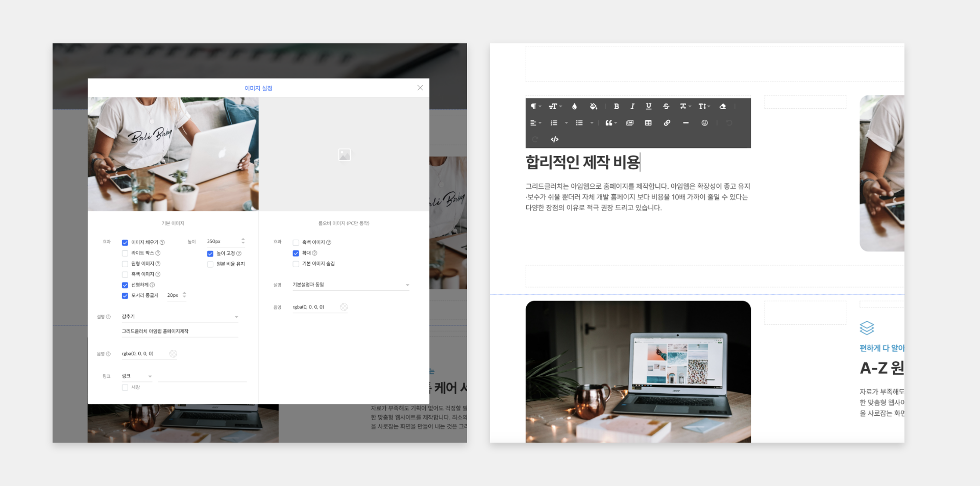The width and height of the screenshot is (980, 486).
Task: Open text alignment options
Action: tap(535, 123)
